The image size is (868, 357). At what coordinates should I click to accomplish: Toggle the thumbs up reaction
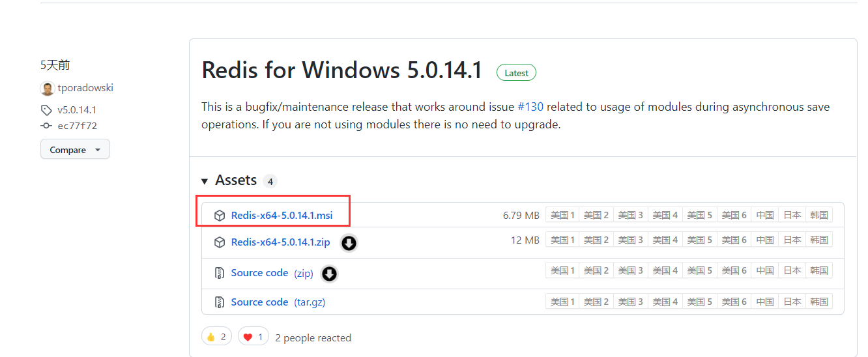pos(216,337)
